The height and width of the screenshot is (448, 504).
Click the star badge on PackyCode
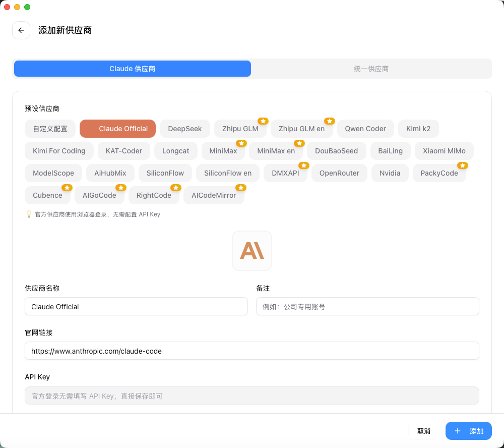click(x=463, y=165)
